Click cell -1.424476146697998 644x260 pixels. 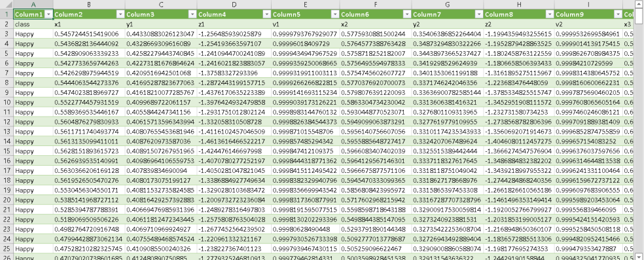pos(234,151)
